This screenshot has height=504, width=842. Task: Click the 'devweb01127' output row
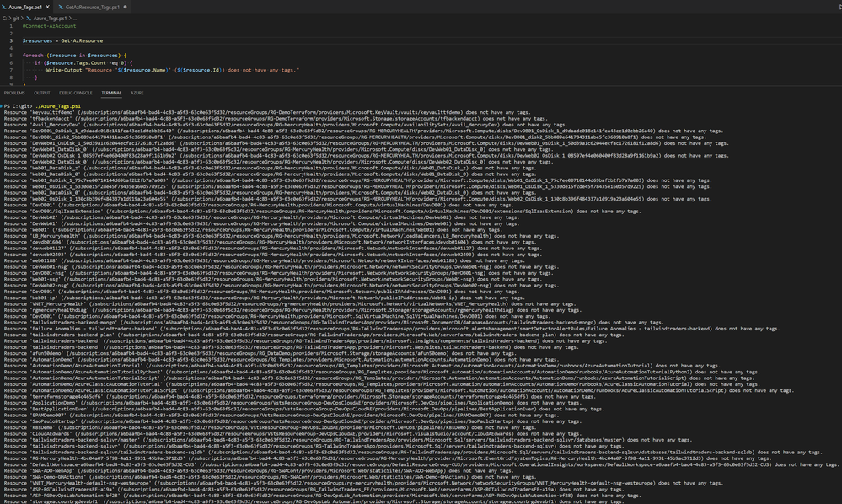pyautogui.click(x=272, y=248)
